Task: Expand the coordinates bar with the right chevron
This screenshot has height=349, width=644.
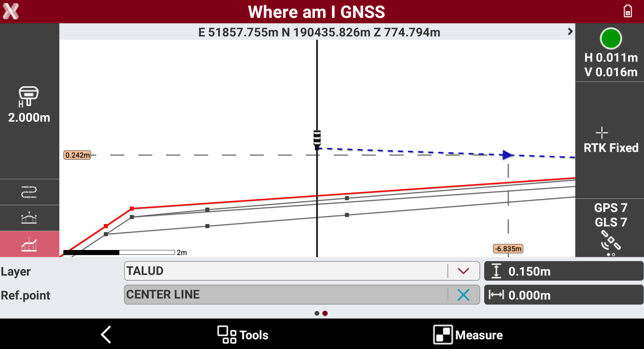Action: coord(570,32)
